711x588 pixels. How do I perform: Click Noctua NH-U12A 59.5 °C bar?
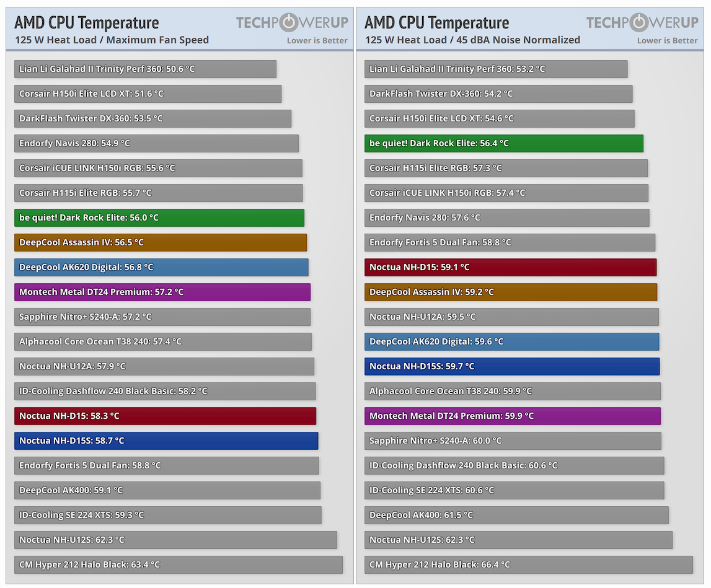pos(511,317)
